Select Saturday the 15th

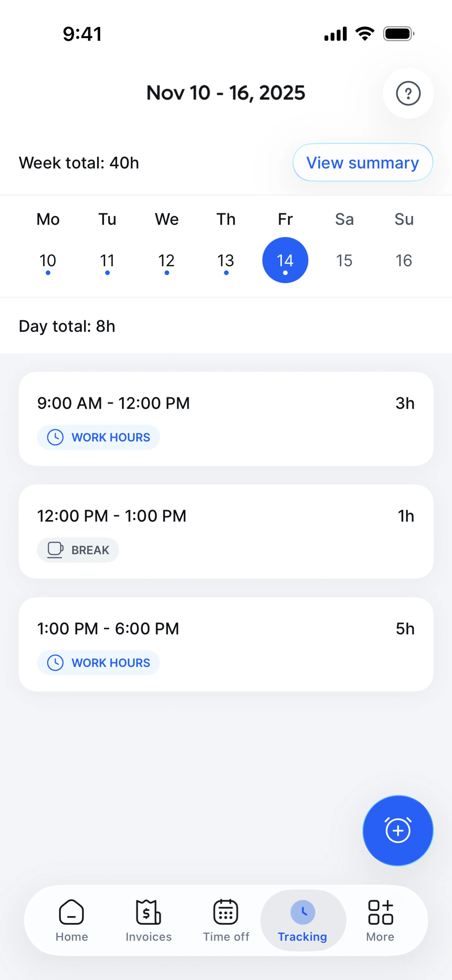344,261
